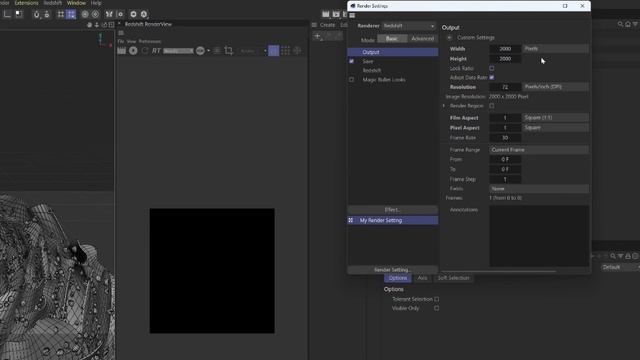
Task: Click the Frame Rate input field
Action: [505, 138]
